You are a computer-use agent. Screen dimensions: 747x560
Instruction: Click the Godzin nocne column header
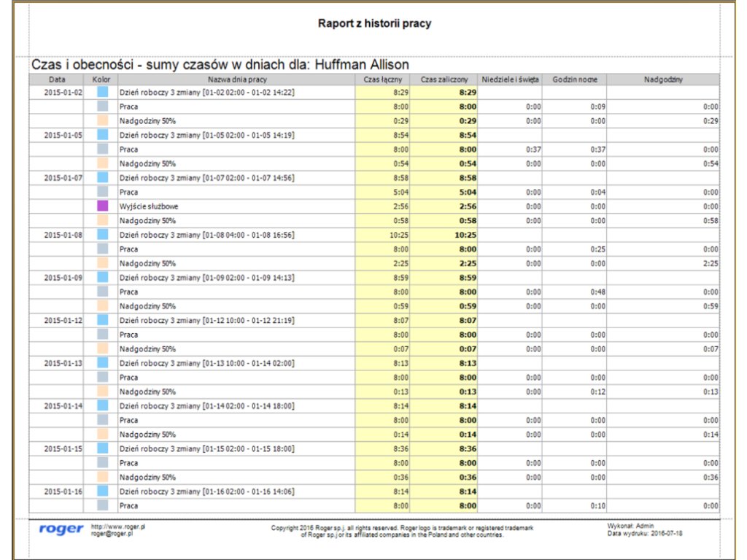click(x=574, y=79)
